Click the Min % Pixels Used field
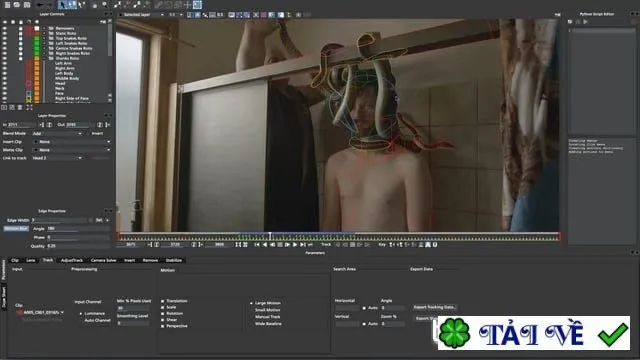 [x=133, y=308]
